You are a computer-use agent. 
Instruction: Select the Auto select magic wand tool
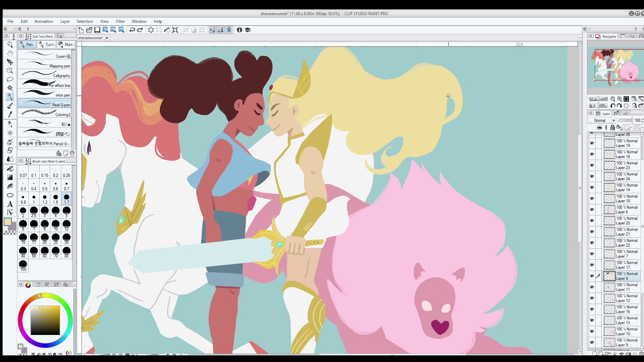click(10, 88)
